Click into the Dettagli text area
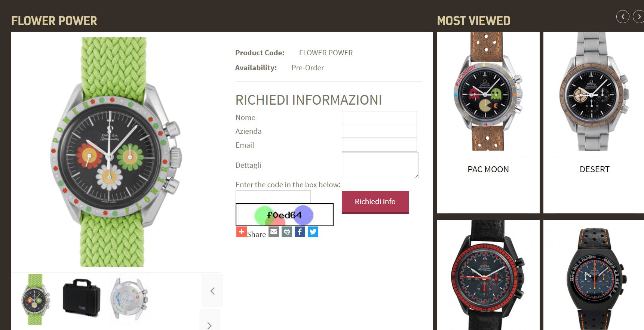The height and width of the screenshot is (330, 644). 380,165
